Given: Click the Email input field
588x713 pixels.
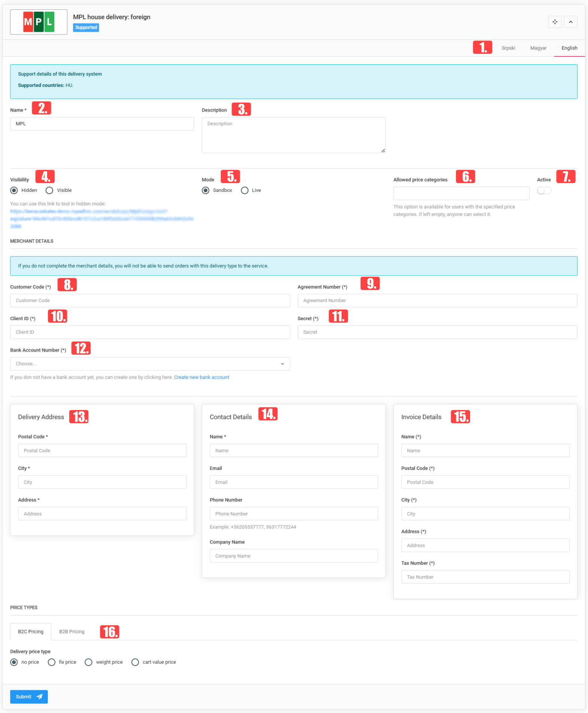Looking at the screenshot, I should pos(294,482).
